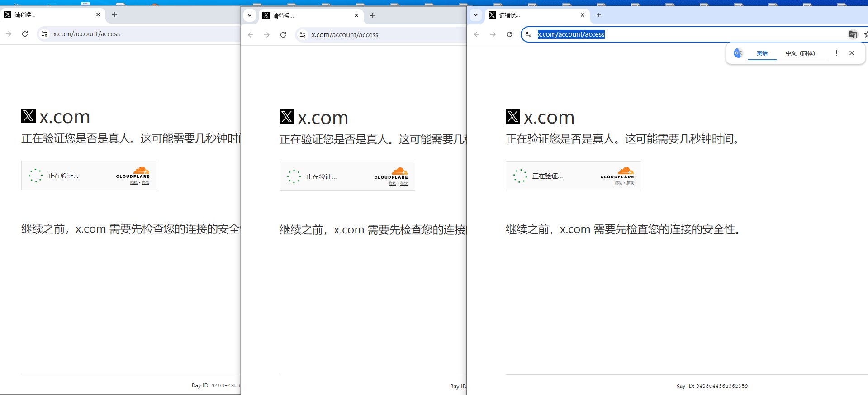Image resolution: width=868 pixels, height=395 pixels.
Task: Select the 请稍候 tab in the left window
Action: pos(52,14)
